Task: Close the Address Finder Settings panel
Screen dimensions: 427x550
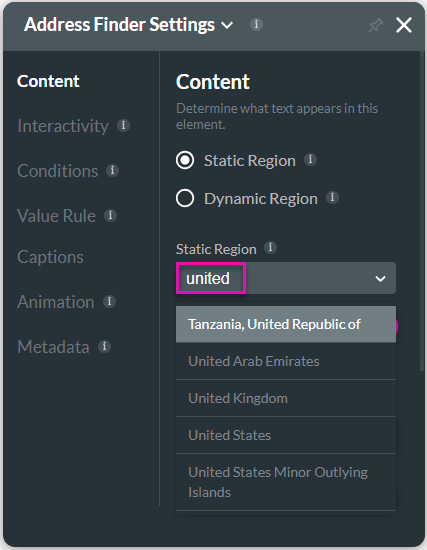Action: (403, 25)
